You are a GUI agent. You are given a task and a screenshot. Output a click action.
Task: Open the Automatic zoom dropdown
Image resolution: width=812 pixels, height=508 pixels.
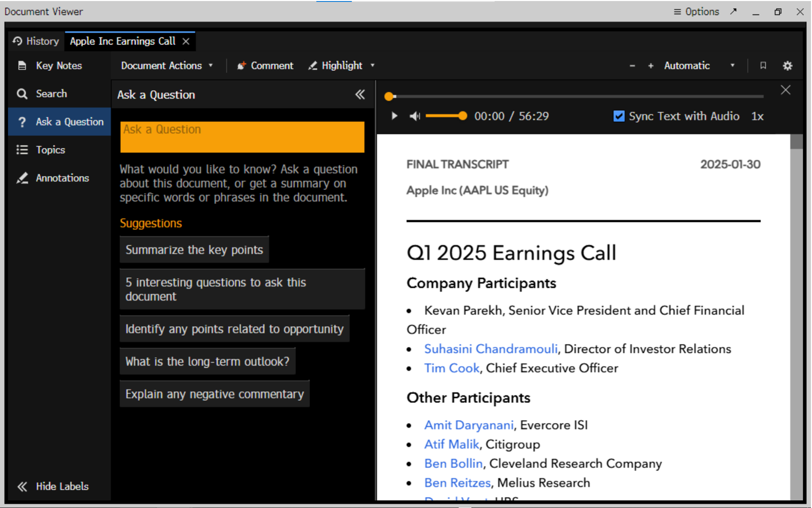(x=699, y=66)
